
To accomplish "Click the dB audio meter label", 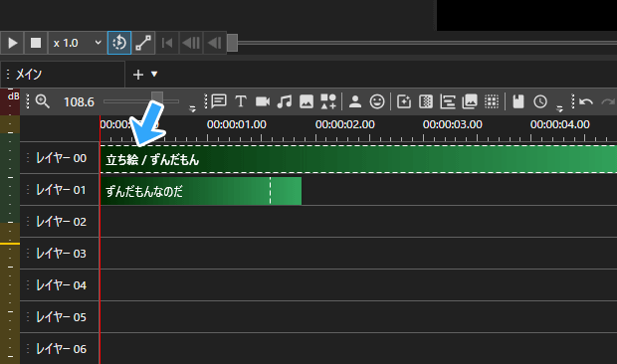I will (13, 96).
